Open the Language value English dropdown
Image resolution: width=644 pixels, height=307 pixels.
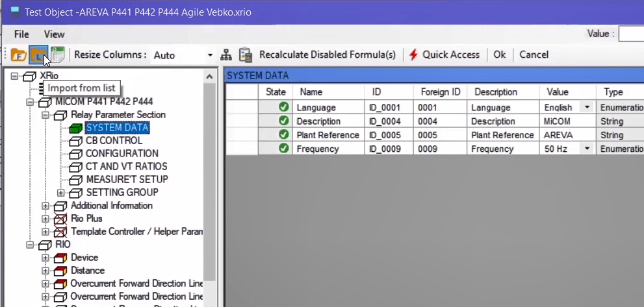pos(587,107)
